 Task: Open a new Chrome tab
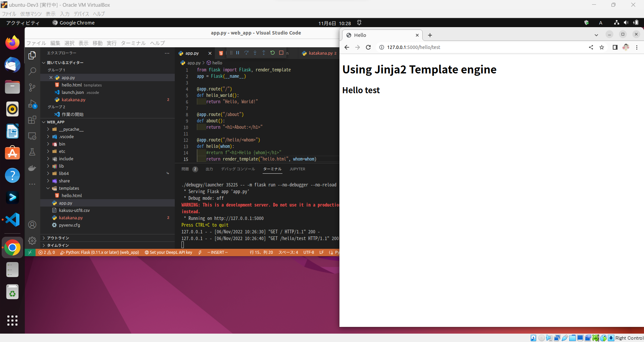(x=430, y=35)
